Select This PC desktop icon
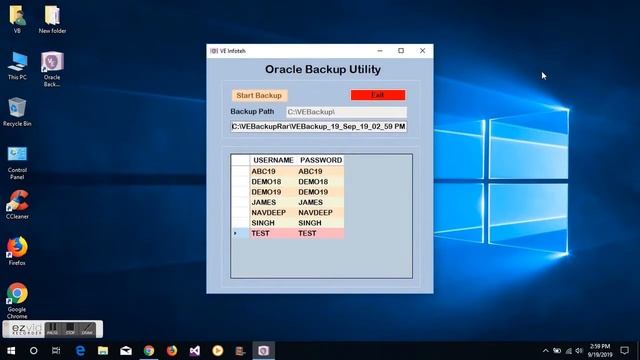 [x=17, y=65]
